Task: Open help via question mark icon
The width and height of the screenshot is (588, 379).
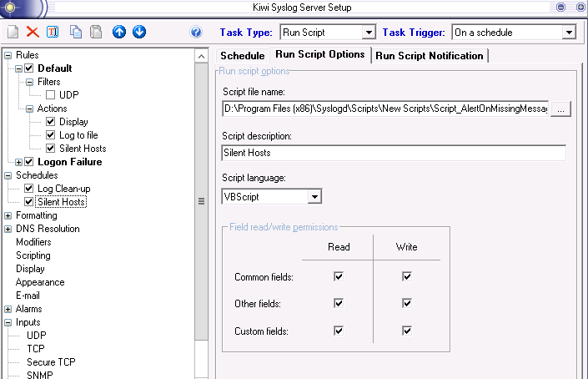Action: click(196, 32)
